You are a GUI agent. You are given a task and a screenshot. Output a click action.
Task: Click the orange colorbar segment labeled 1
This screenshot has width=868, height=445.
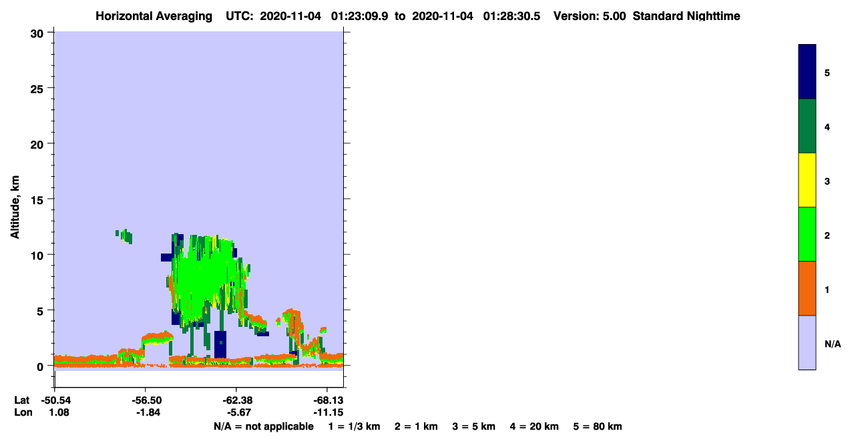point(807,288)
